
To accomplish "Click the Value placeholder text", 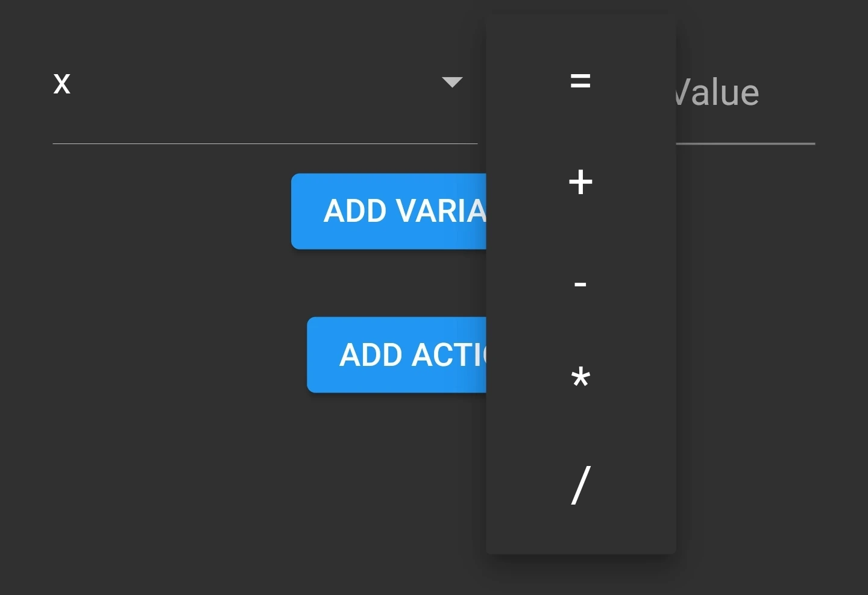I will point(717,93).
